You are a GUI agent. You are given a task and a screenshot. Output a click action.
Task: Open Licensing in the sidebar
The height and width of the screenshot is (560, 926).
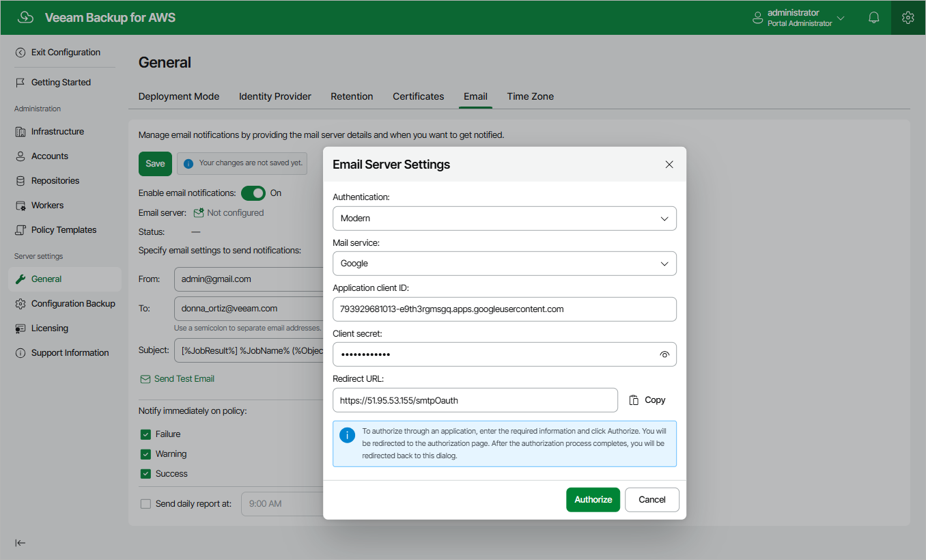(50, 328)
